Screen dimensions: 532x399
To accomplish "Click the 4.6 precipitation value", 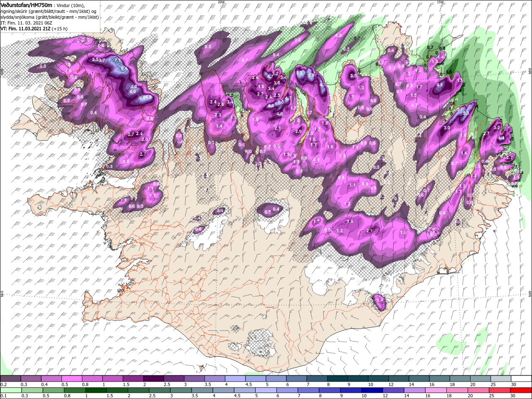I will tap(271, 106).
